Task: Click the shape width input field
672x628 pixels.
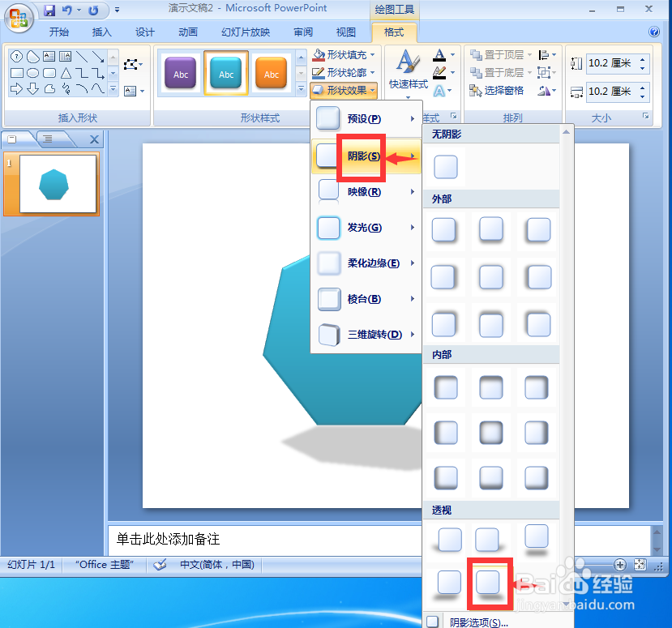Action: (x=611, y=92)
